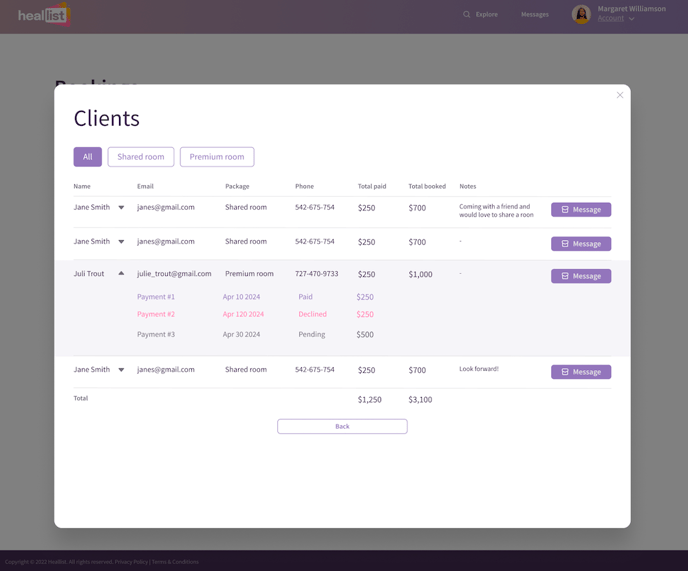Select the All filter tab
This screenshot has height=571, width=688.
87,157
